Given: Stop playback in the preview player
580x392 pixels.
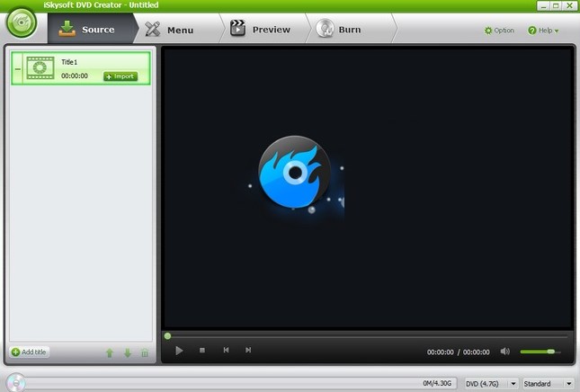Looking at the screenshot, I should 202,350.
